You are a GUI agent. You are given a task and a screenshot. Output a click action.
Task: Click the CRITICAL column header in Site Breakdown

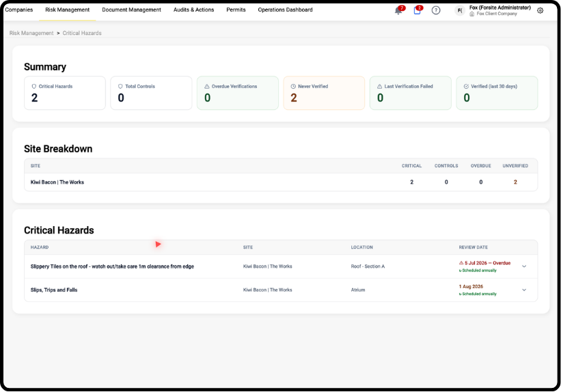click(411, 166)
